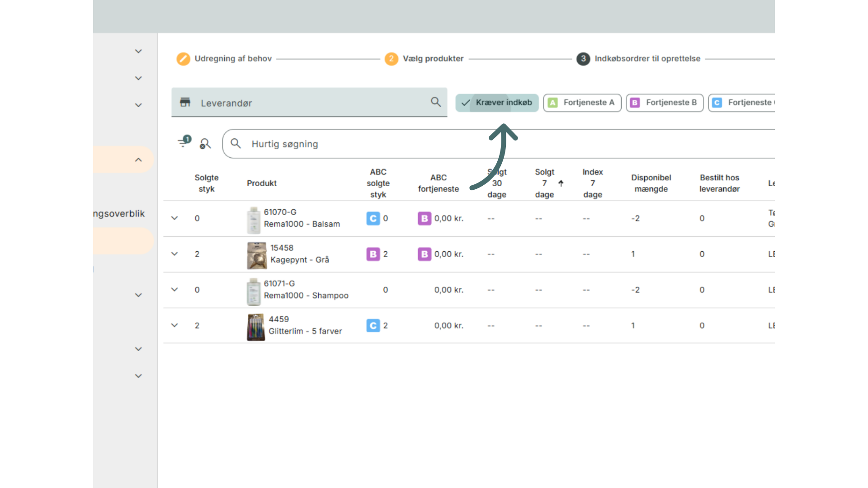Enable the Fortjeneste C filter chip
Viewport: 868px width, 488px height.
[742, 103]
